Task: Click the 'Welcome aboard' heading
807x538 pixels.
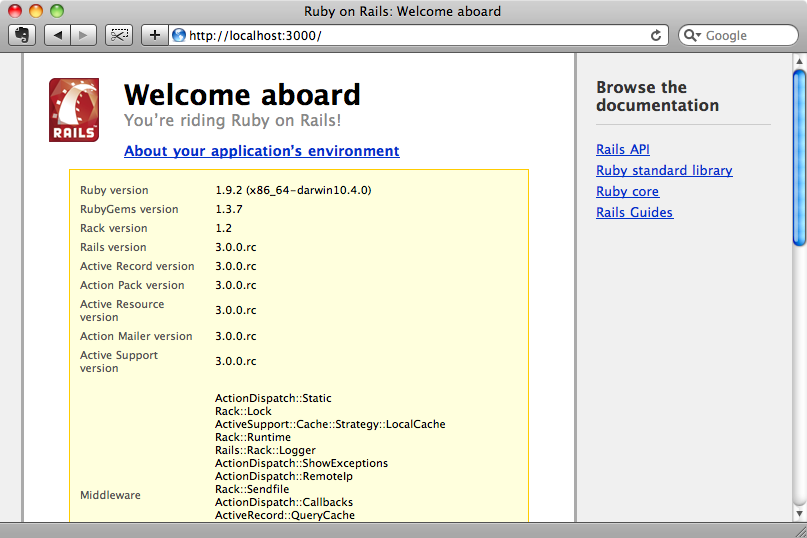Action: click(242, 95)
